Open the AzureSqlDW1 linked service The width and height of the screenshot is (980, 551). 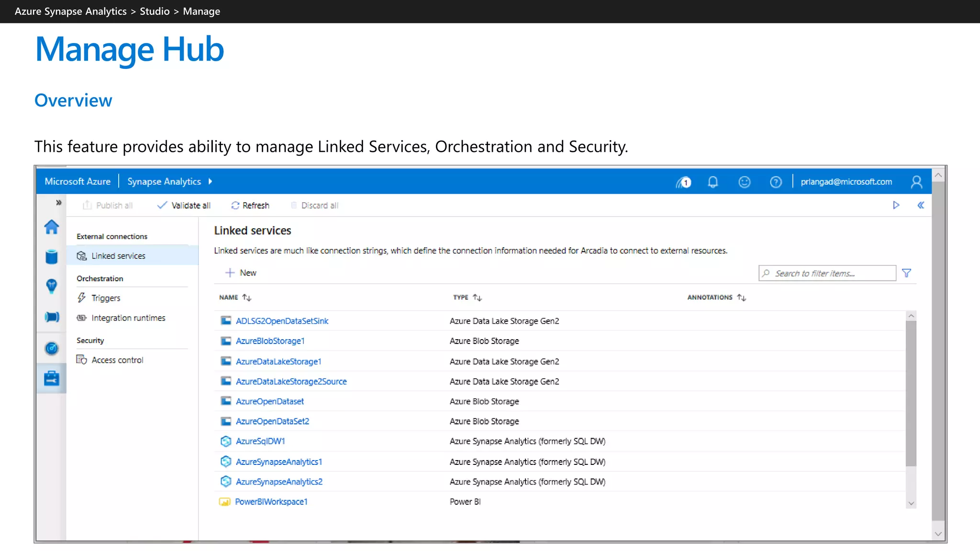tap(260, 441)
